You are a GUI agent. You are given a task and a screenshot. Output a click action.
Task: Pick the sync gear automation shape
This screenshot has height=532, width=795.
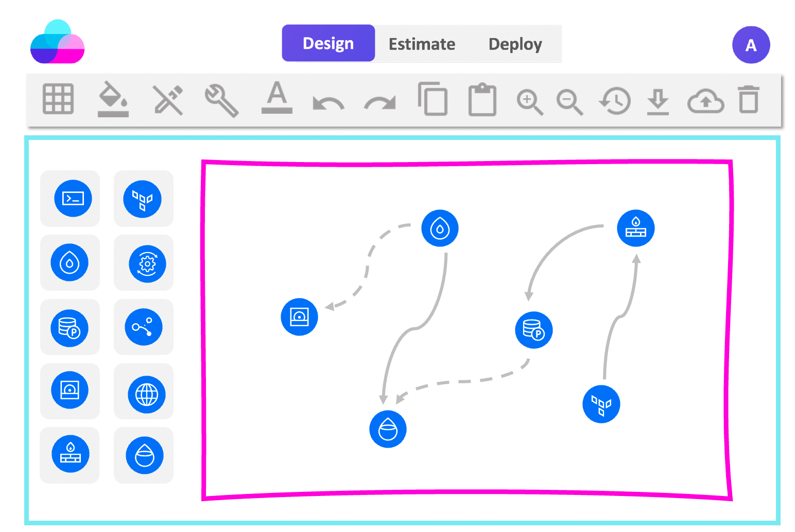143,263
